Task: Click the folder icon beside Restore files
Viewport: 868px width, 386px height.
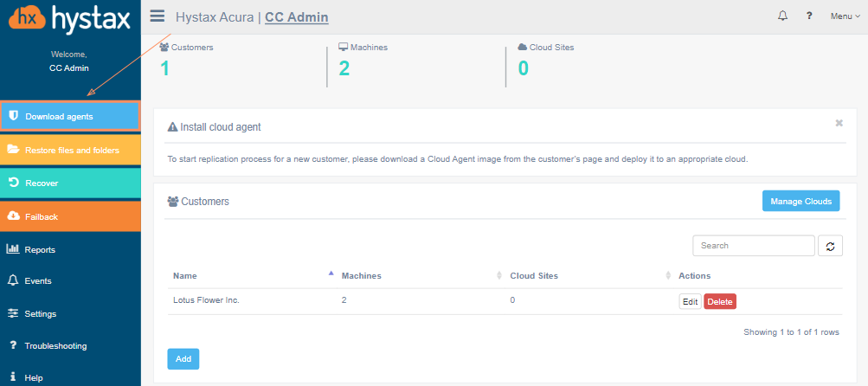Action: (13, 150)
